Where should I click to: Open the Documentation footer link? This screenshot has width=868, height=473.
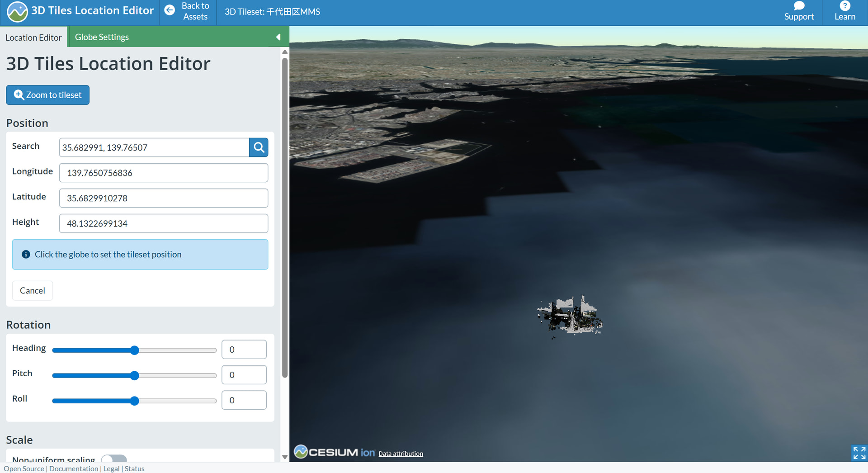[74, 468]
